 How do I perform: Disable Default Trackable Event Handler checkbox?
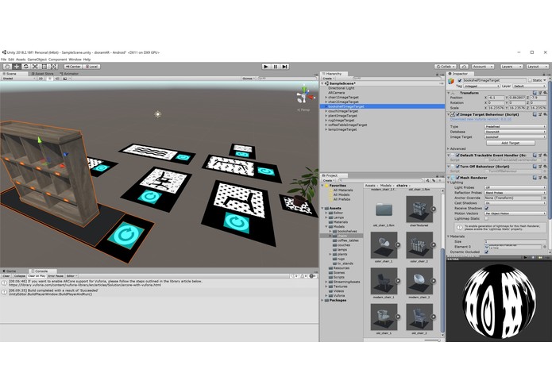(x=458, y=155)
